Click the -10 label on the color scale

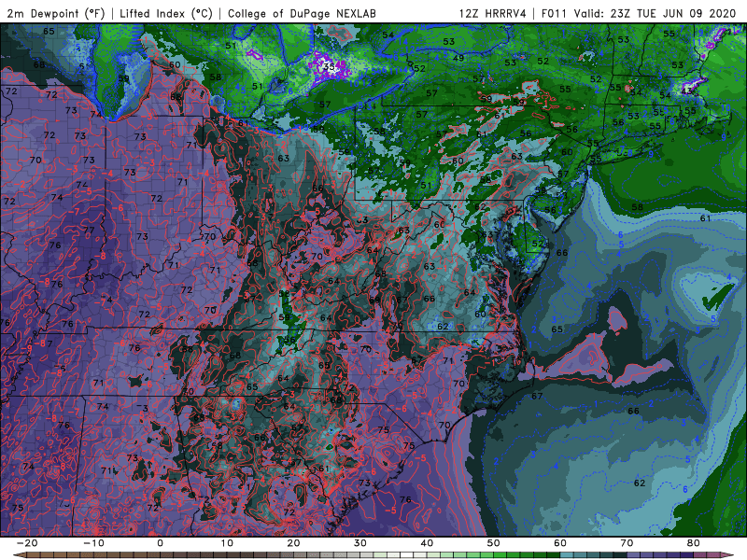(x=93, y=543)
